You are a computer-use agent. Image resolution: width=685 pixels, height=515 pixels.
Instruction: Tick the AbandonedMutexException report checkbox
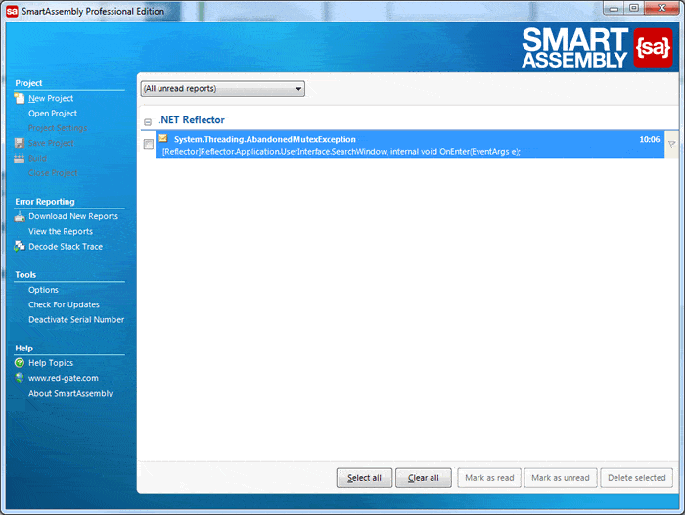coord(149,145)
